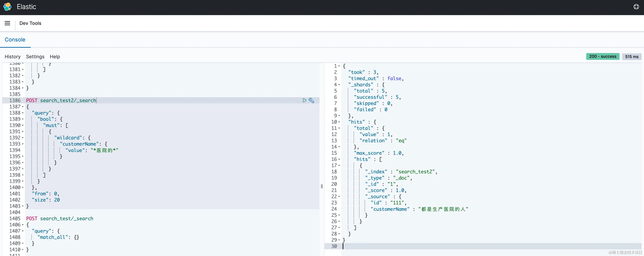Fold the hits object at response line 10
This screenshot has height=256, width=644.
pyautogui.click(x=339, y=122)
